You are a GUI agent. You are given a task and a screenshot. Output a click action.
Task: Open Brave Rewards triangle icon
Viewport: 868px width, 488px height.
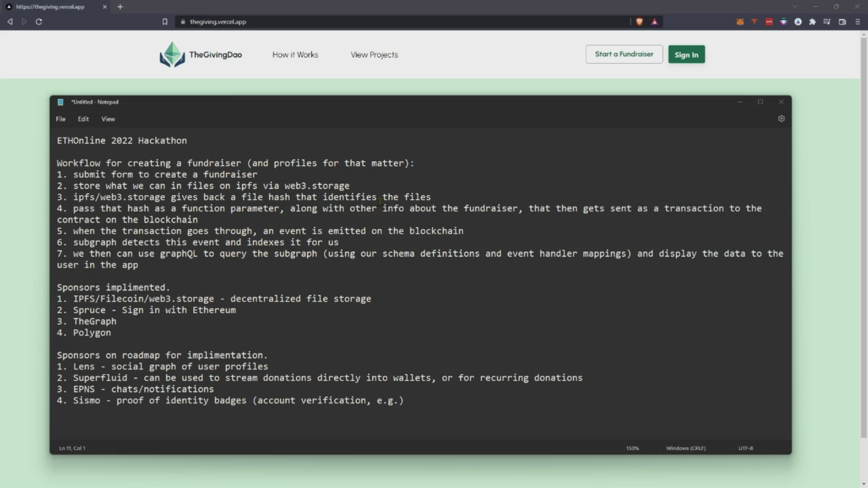point(654,22)
